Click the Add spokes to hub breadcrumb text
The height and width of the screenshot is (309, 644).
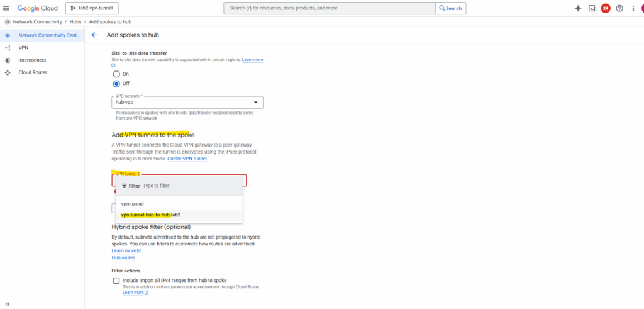pos(110,22)
